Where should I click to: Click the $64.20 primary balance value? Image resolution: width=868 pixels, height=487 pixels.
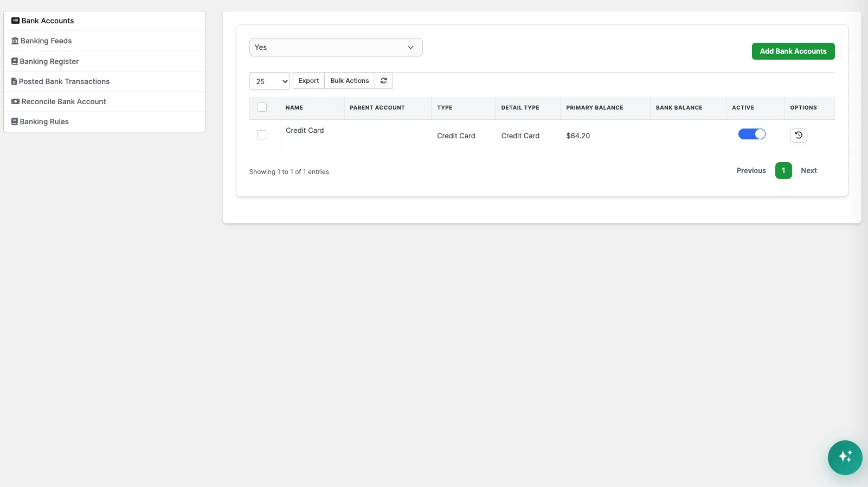click(x=578, y=136)
